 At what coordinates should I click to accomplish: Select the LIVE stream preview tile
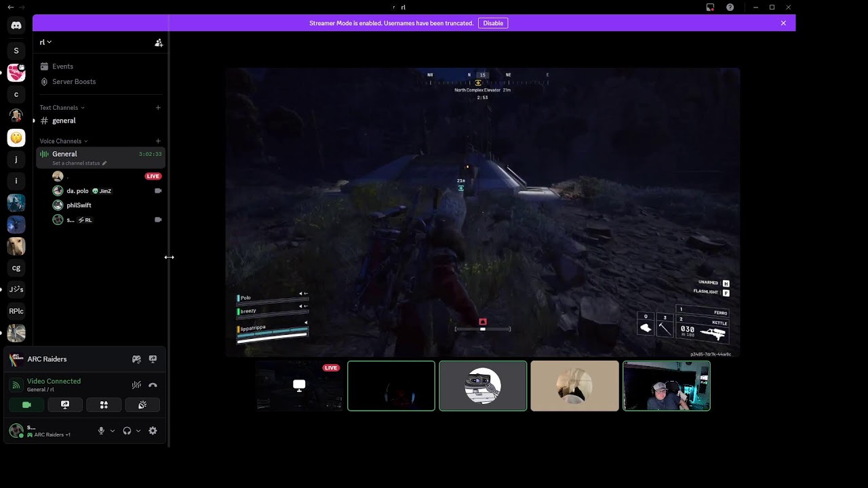[299, 386]
